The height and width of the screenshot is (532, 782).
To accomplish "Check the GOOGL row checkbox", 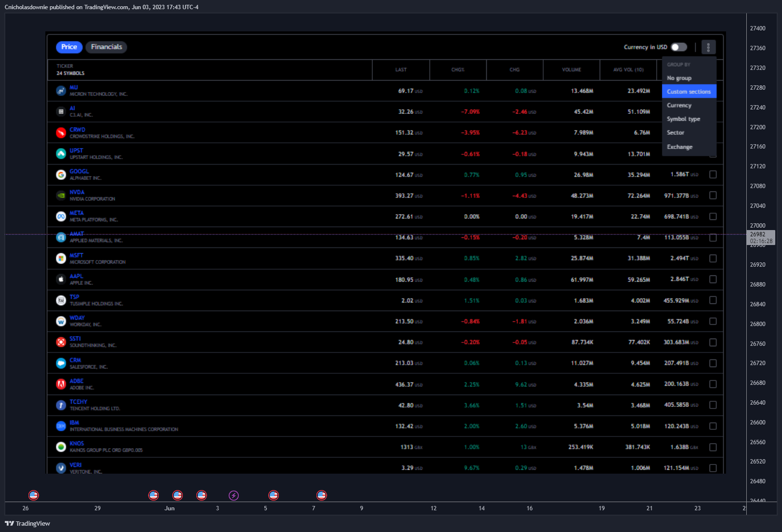I will pos(713,175).
